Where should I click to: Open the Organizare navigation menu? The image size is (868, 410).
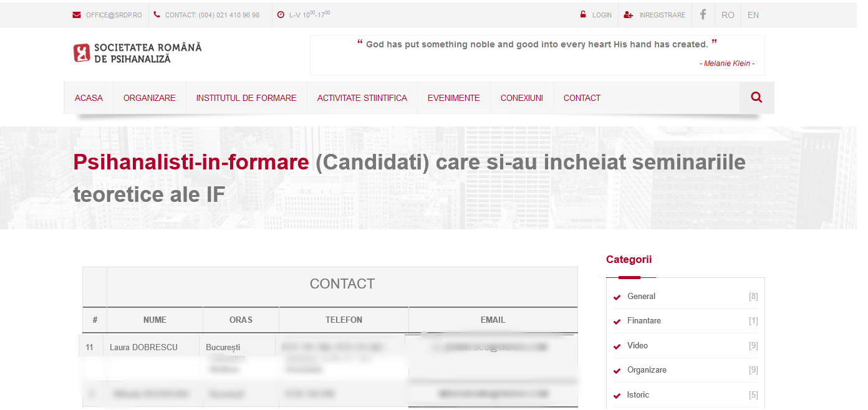150,98
